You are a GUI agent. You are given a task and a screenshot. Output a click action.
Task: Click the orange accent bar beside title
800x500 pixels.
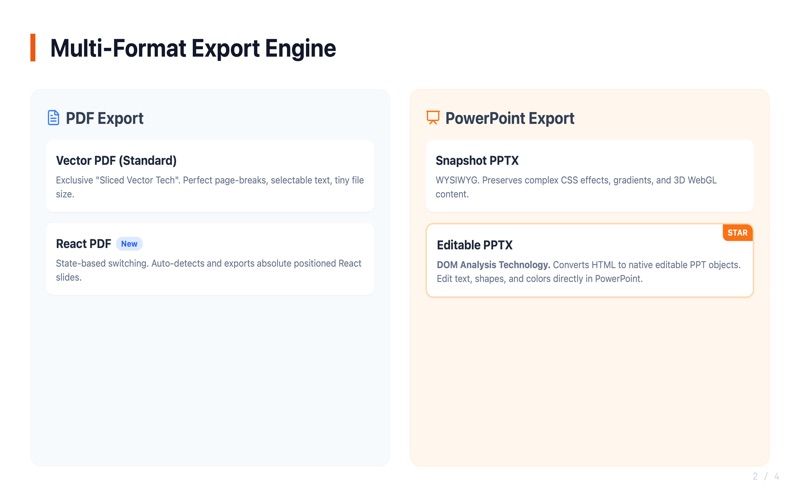point(33,48)
